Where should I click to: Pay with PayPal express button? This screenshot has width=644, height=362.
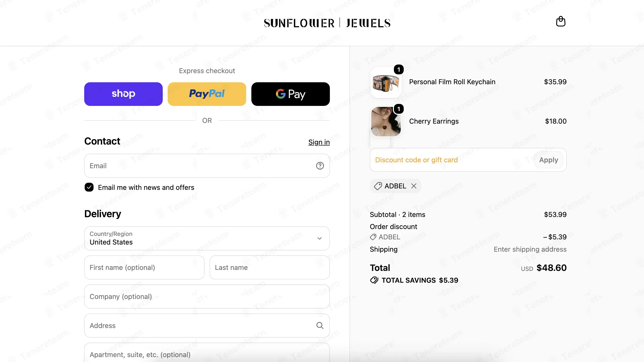[207, 94]
